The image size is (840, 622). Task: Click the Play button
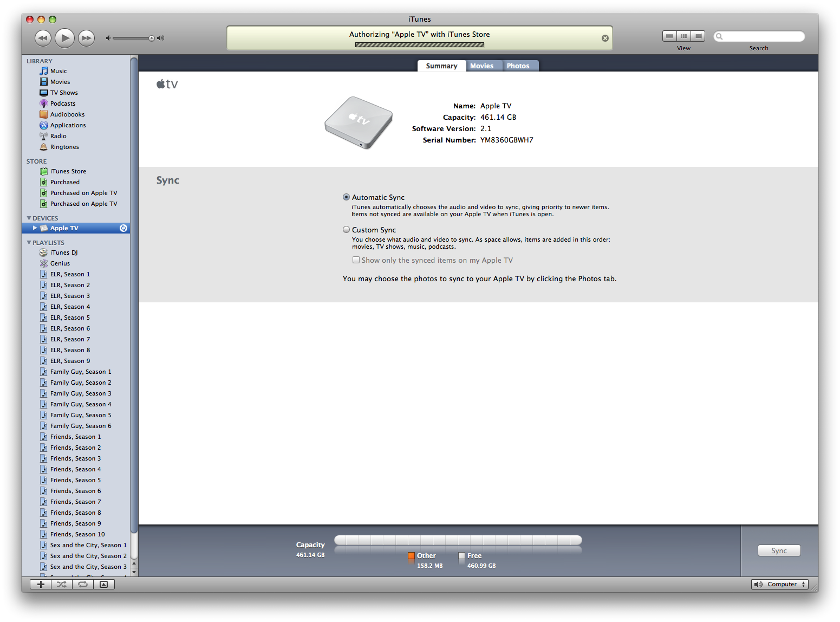[x=64, y=38]
